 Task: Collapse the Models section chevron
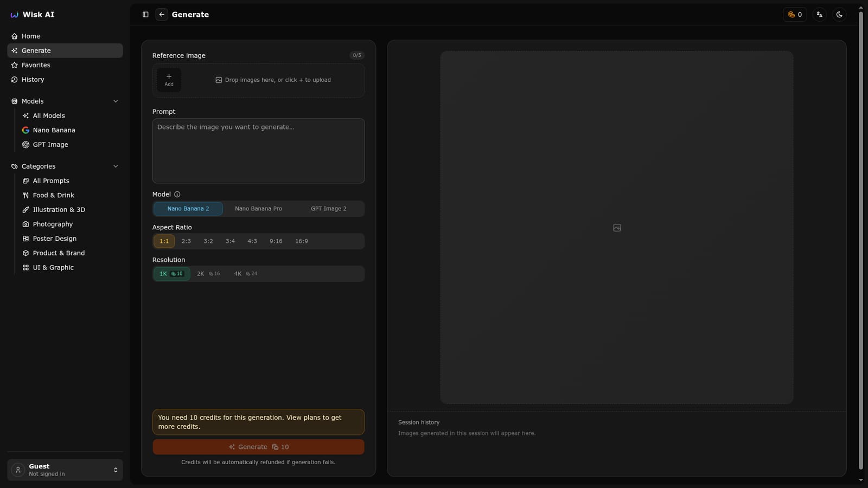[116, 101]
